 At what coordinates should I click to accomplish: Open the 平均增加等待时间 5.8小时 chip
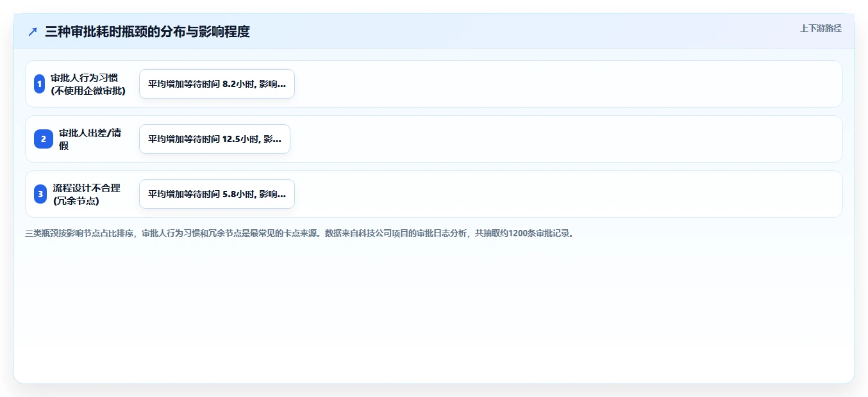click(x=217, y=194)
